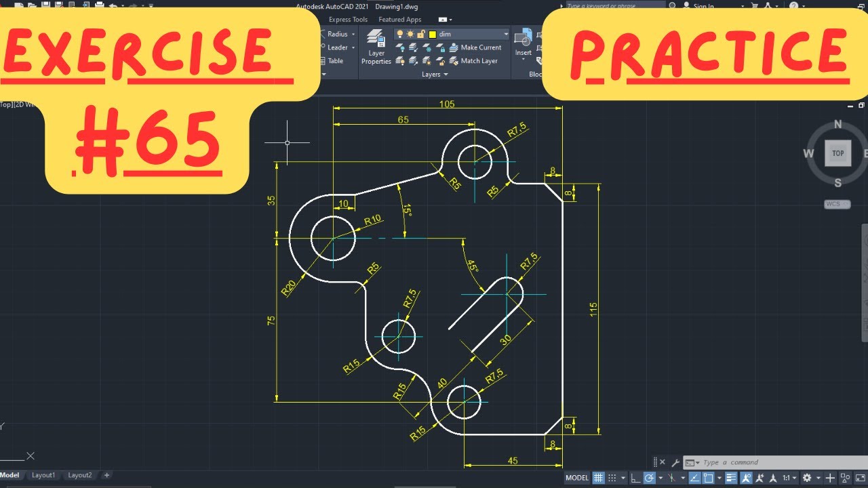Open the 1:1 annotation scale dropdown
Image resolution: width=868 pixels, height=488 pixels.
pyautogui.click(x=789, y=478)
